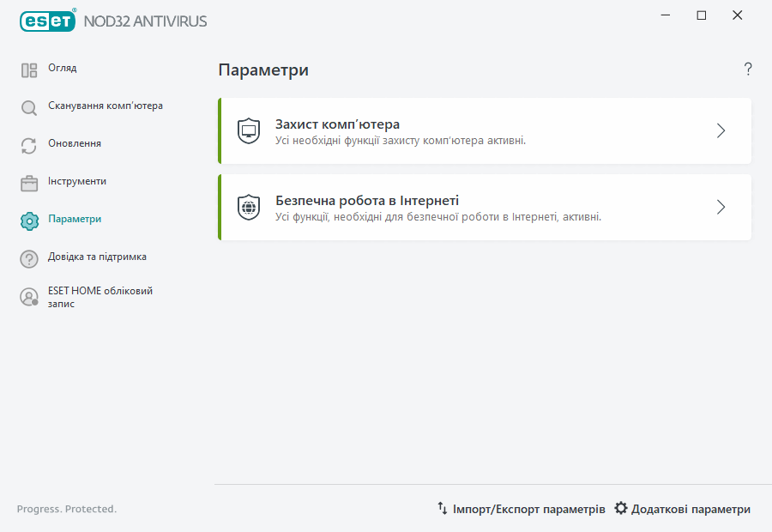Open help via the question mark icon
Screen dimensions: 772x532
pos(747,69)
